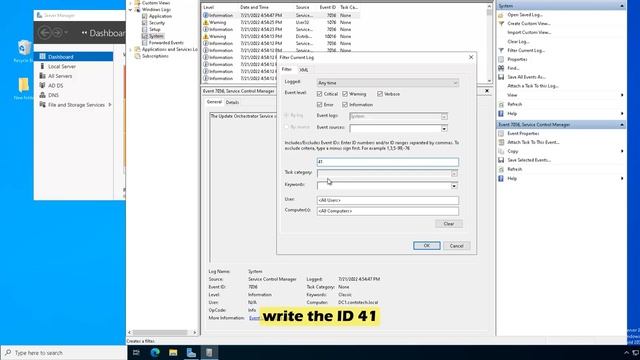Click the Properties action icon
The height and width of the screenshot is (360, 640).
tap(501, 60)
